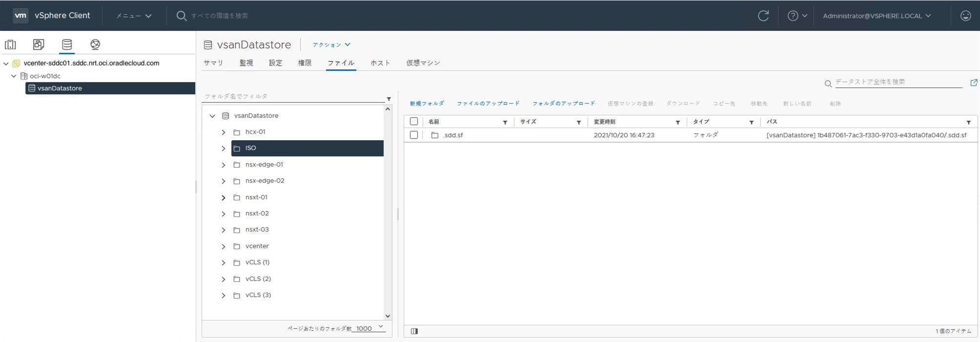Screen dimensions: 980x342
Task: Select vsanDatastore in left inventory tree
Action: pyautogui.click(x=110, y=88)
